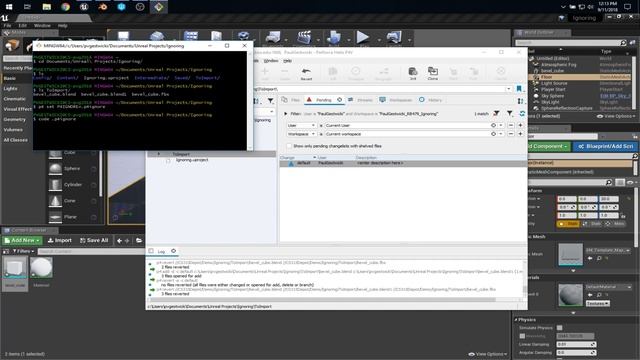Click the red clear-filter funnel icon in the Pending tab
Screen dimensions: 640x360
[x=496, y=113]
